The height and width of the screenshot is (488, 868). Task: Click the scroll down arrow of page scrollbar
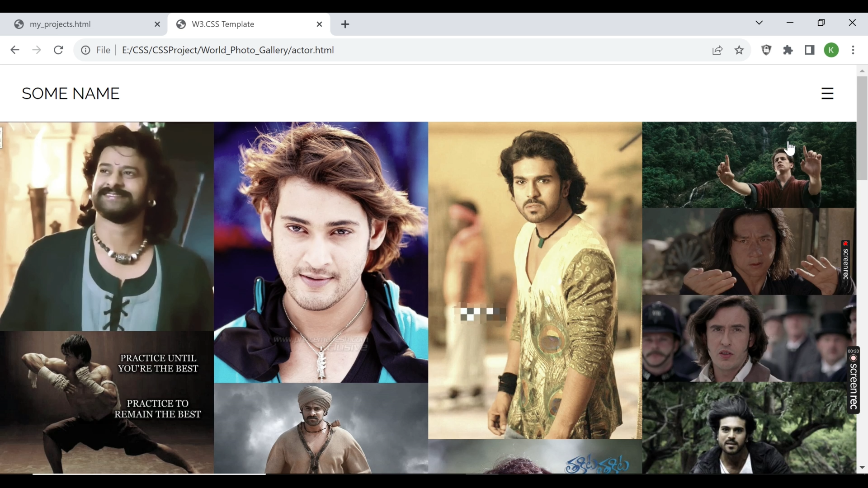tap(862, 468)
